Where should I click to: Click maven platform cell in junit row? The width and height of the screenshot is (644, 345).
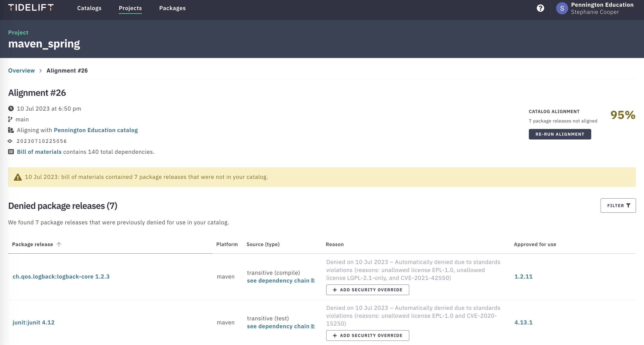coord(225,322)
